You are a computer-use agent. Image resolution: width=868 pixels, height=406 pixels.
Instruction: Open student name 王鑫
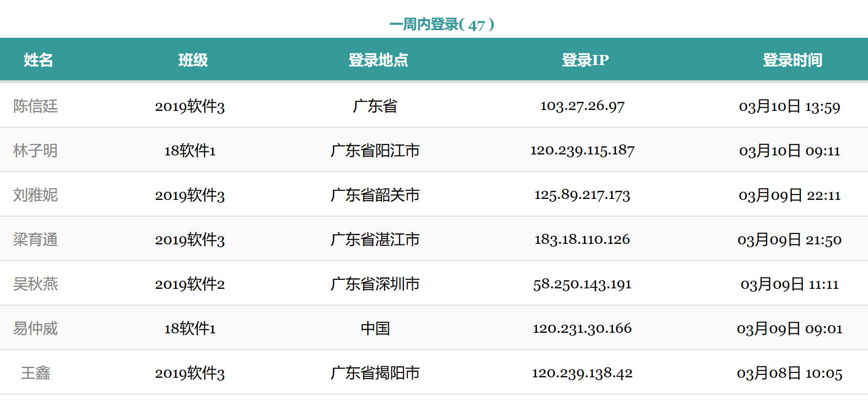point(35,373)
